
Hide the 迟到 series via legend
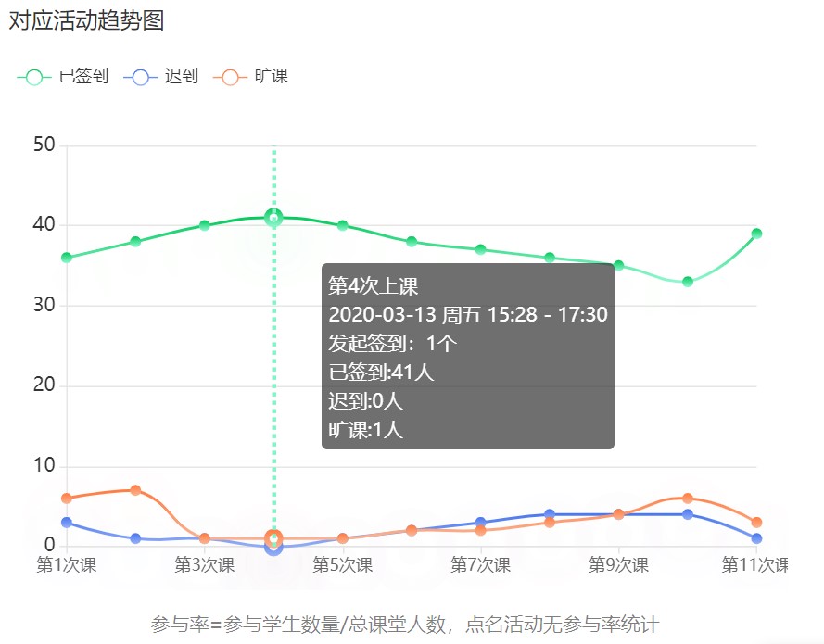coord(164,77)
